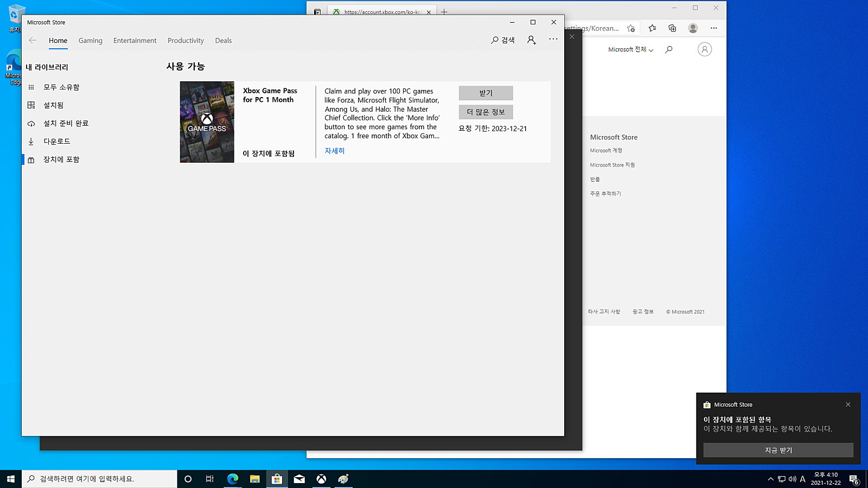
Task: Show hidden system tray icons
Action: pyautogui.click(x=770, y=479)
